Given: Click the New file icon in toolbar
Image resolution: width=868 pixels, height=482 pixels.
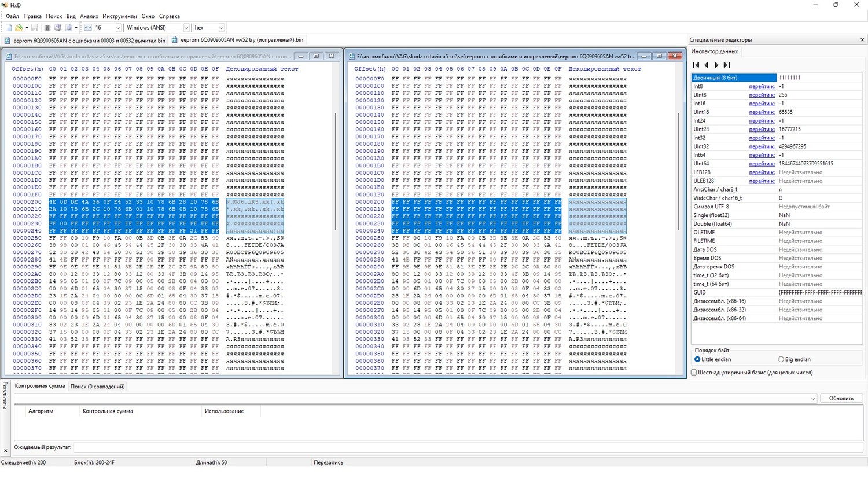Looking at the screenshot, I should tap(9, 28).
